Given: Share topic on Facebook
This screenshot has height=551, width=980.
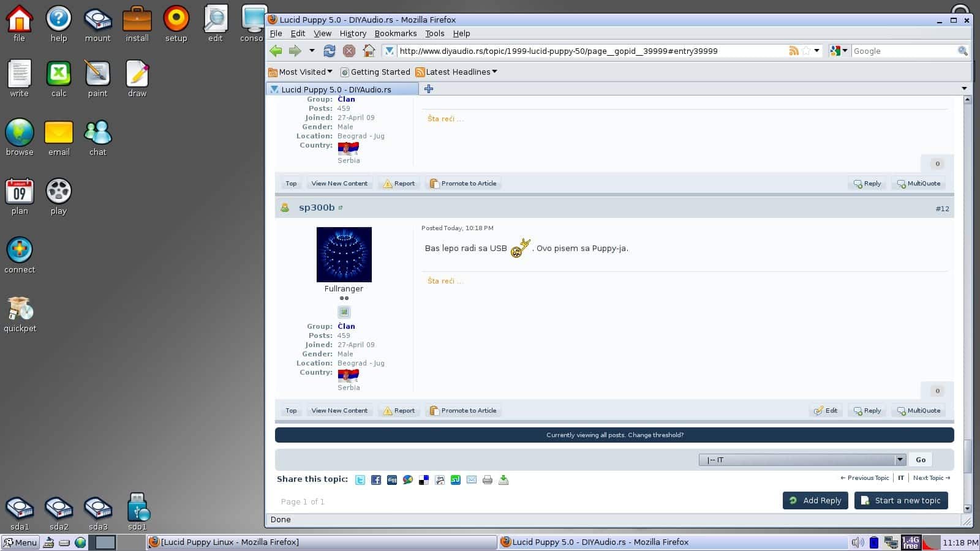Looking at the screenshot, I should [376, 480].
